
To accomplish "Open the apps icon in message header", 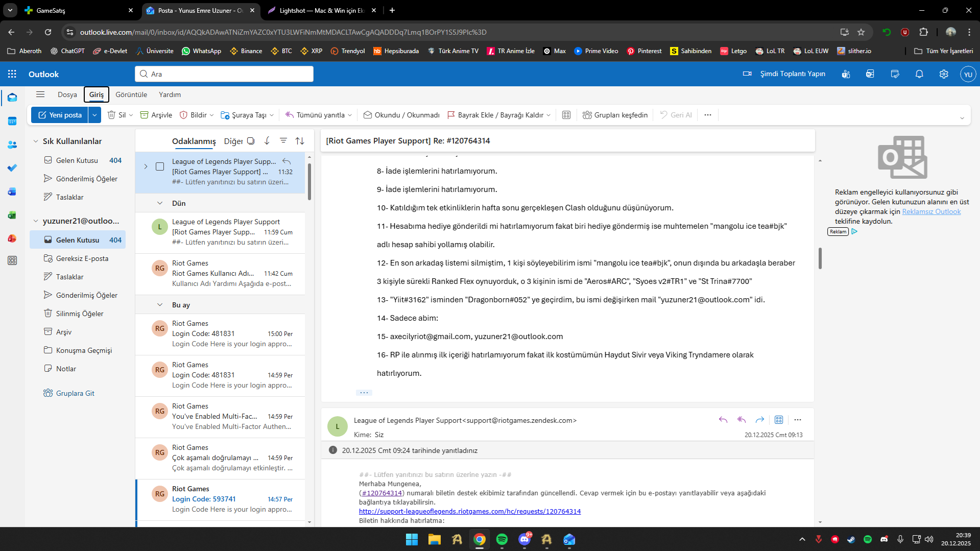I will (779, 420).
